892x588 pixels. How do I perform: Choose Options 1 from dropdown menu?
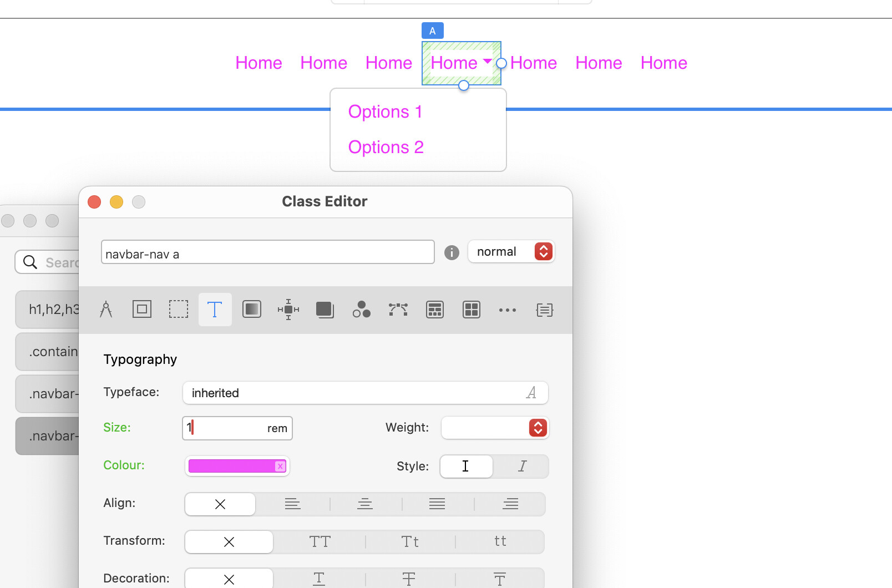386,112
